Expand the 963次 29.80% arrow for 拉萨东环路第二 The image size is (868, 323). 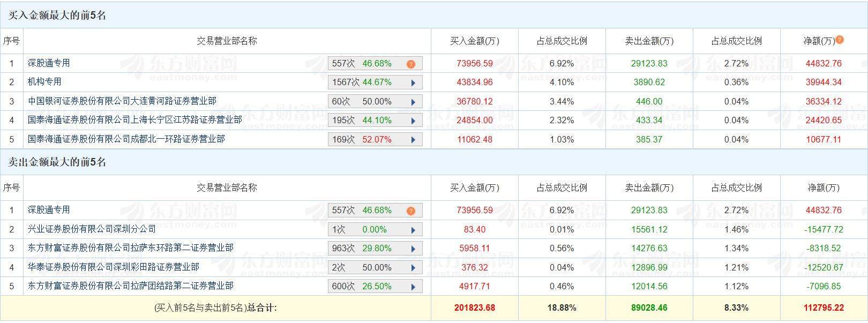[413, 249]
